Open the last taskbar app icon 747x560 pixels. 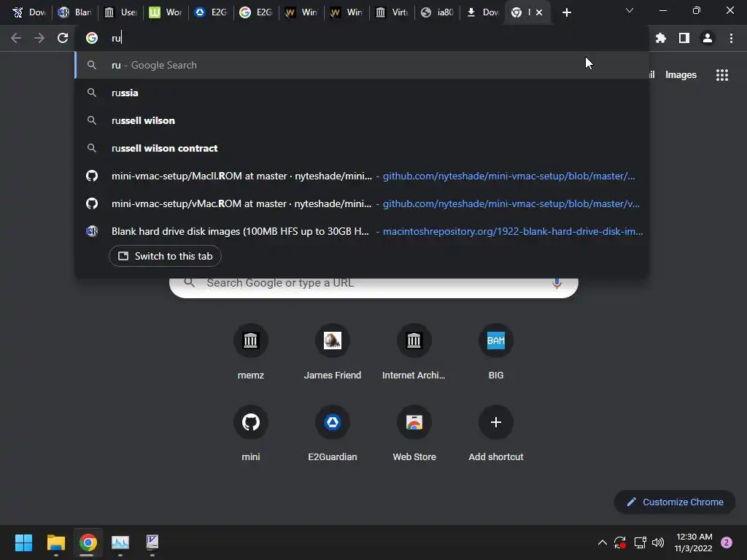coord(152,542)
